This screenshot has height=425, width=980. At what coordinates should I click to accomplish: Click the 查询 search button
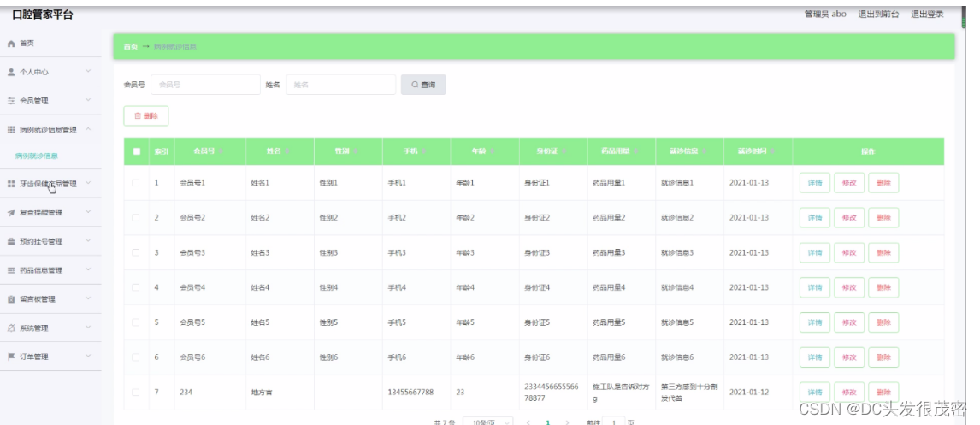[423, 85]
